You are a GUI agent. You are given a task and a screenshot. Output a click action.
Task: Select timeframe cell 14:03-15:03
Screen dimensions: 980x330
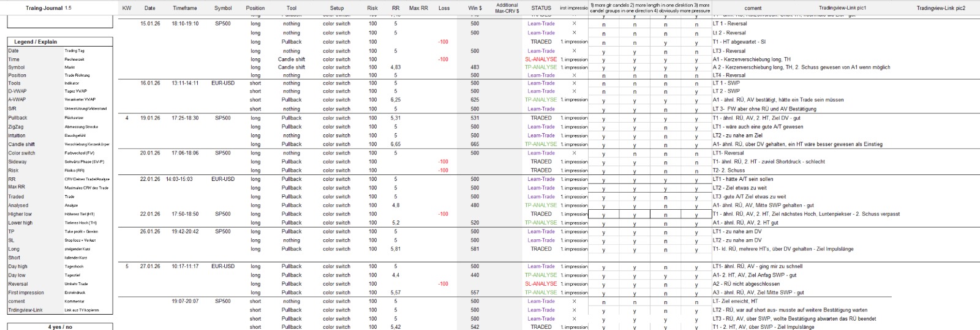pos(179,179)
